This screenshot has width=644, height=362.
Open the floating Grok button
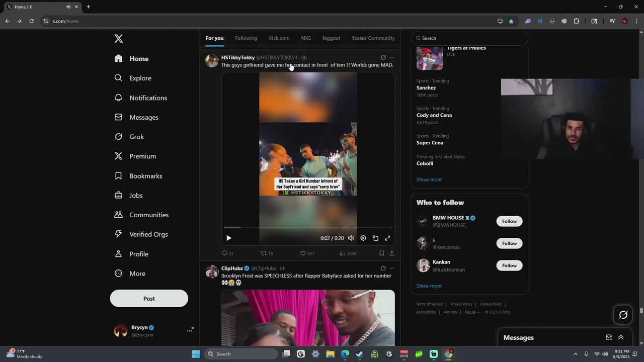[x=623, y=315]
